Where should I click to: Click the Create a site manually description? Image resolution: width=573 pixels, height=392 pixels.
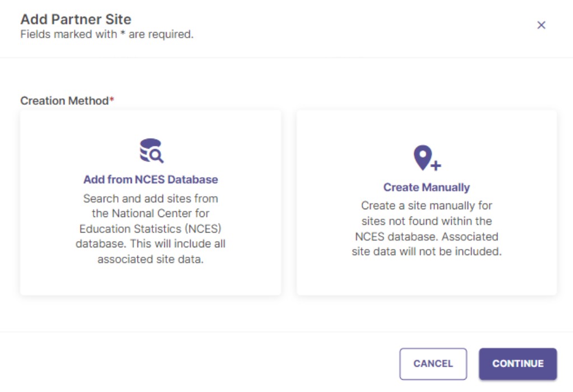point(427,229)
